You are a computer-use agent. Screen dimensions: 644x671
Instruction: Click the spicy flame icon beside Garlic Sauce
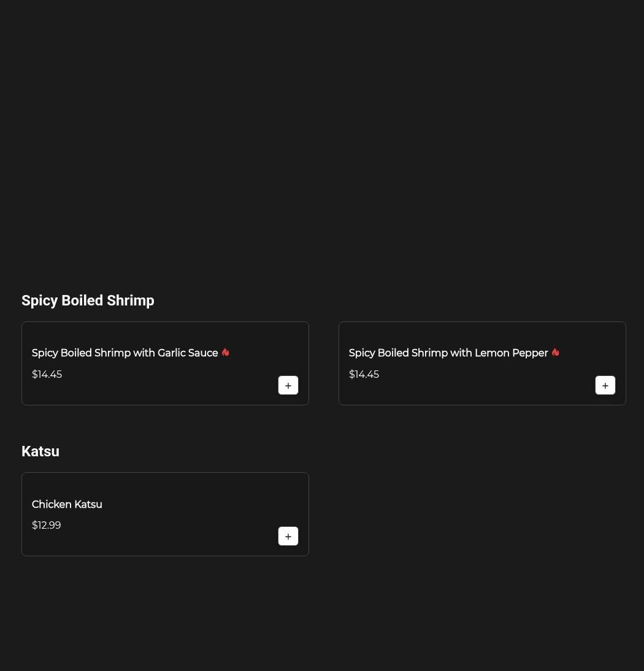(226, 353)
